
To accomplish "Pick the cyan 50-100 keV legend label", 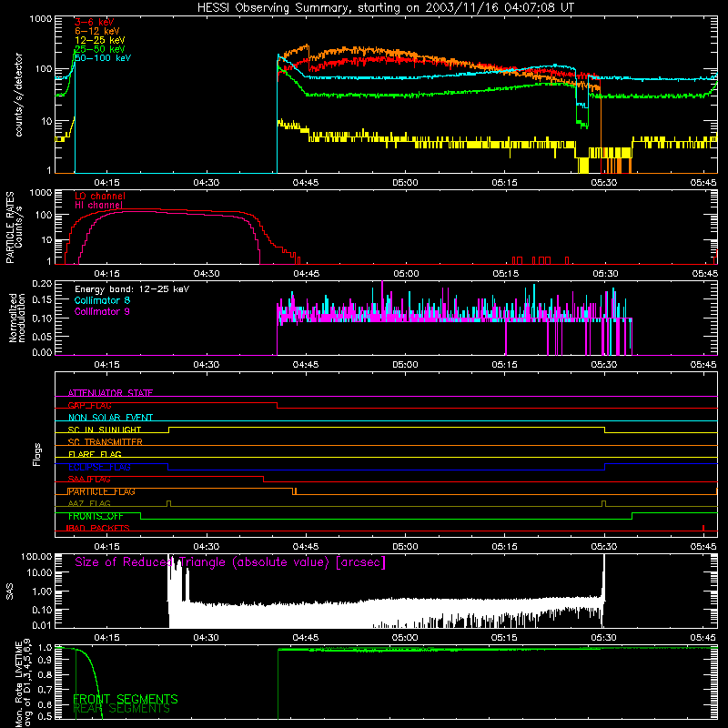I will [102, 58].
